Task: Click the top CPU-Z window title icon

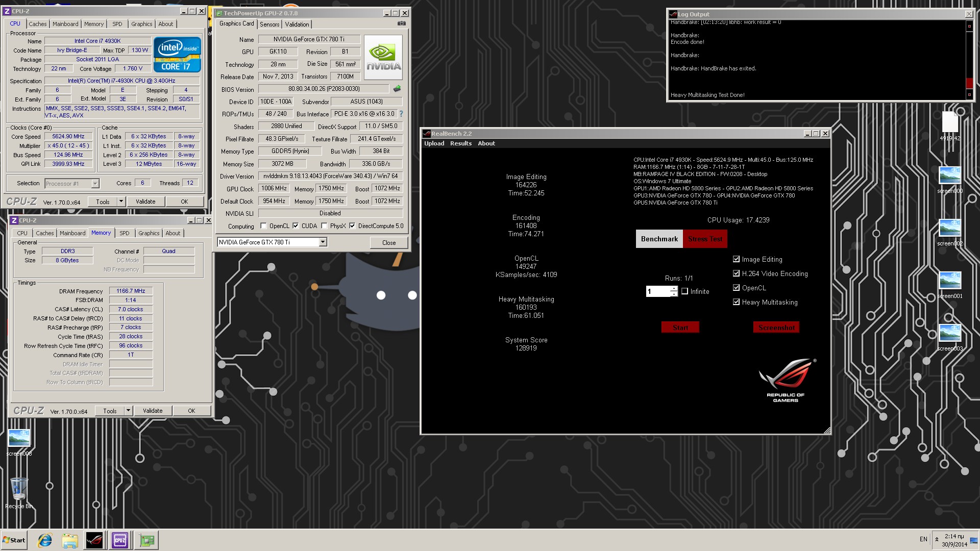Action: pyautogui.click(x=7, y=11)
